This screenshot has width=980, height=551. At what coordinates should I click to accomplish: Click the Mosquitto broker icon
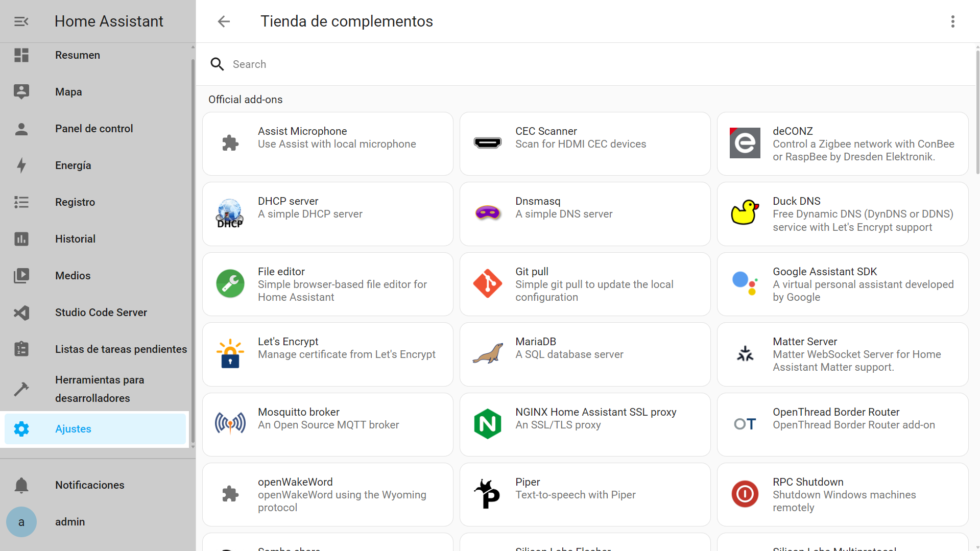point(230,423)
